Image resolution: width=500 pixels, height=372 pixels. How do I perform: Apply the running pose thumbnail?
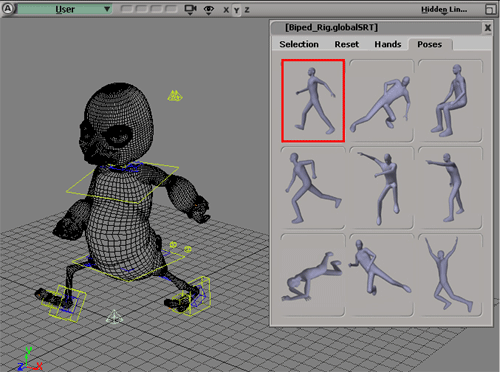[313, 188]
